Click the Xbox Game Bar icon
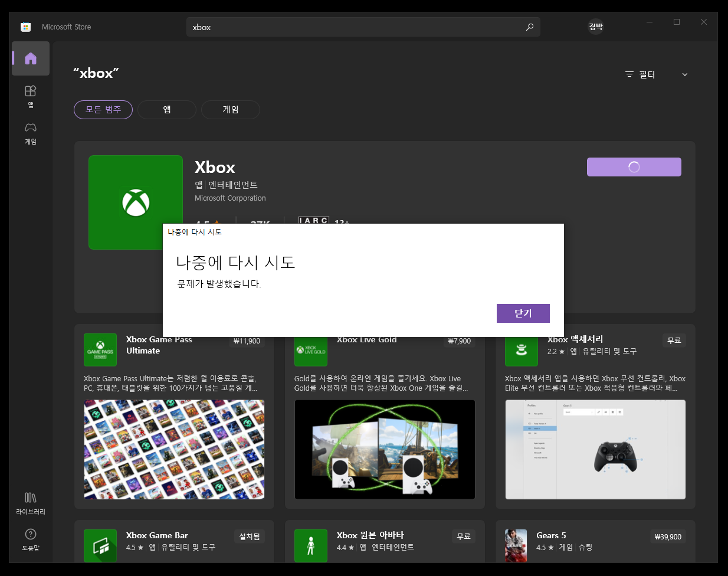The height and width of the screenshot is (576, 728). coord(100,546)
